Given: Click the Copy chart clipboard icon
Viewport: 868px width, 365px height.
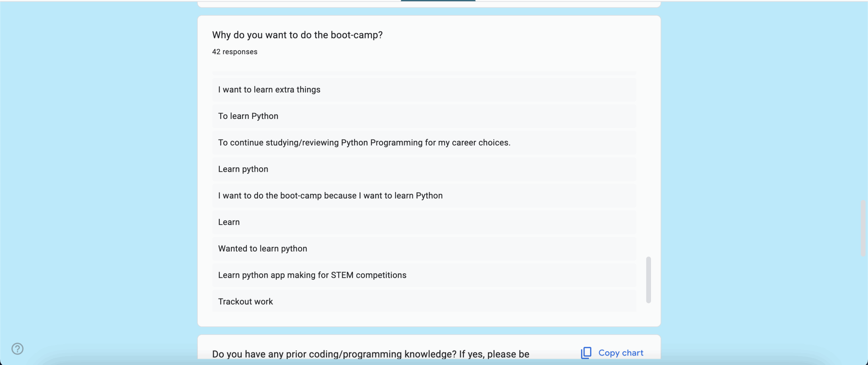Looking at the screenshot, I should click(x=586, y=353).
